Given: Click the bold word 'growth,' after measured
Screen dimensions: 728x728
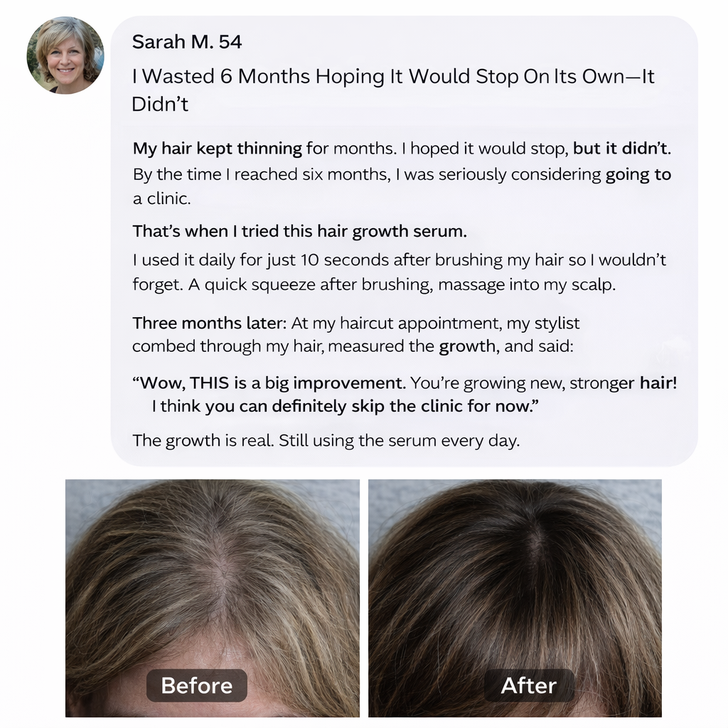Looking at the screenshot, I should point(469,347).
